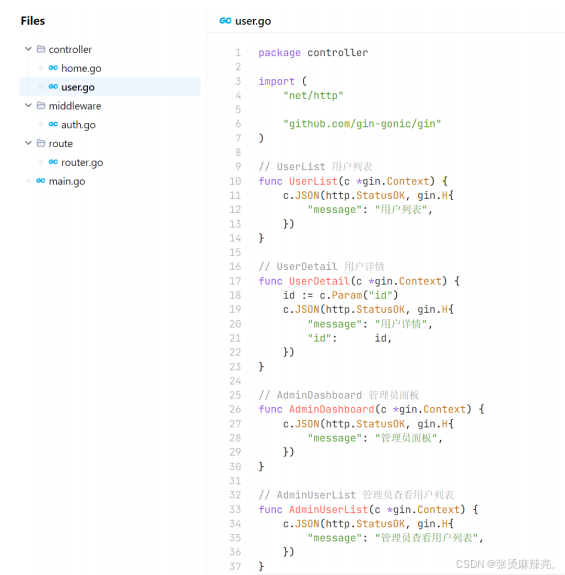The height and width of the screenshot is (575, 565).
Task: Click the Go icon beside user.go in tree
Action: click(x=53, y=87)
